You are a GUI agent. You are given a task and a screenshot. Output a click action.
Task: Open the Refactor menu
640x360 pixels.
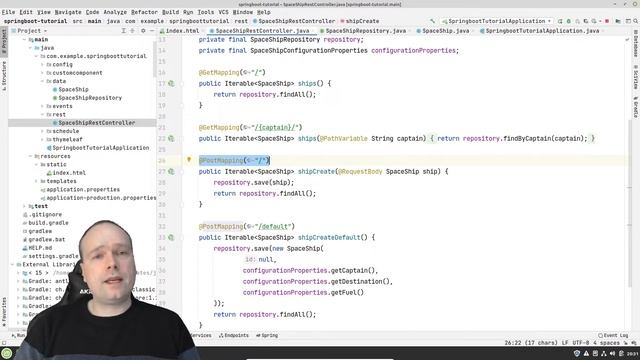[144, 12]
